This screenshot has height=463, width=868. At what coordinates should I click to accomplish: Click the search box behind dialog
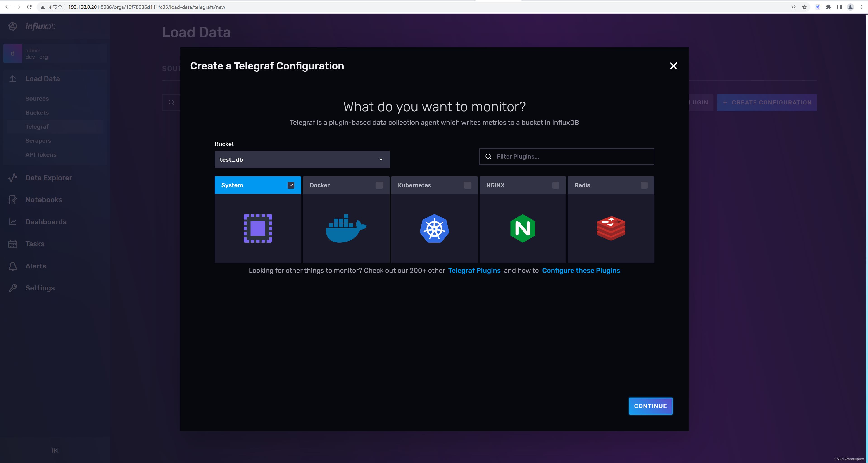(x=171, y=102)
